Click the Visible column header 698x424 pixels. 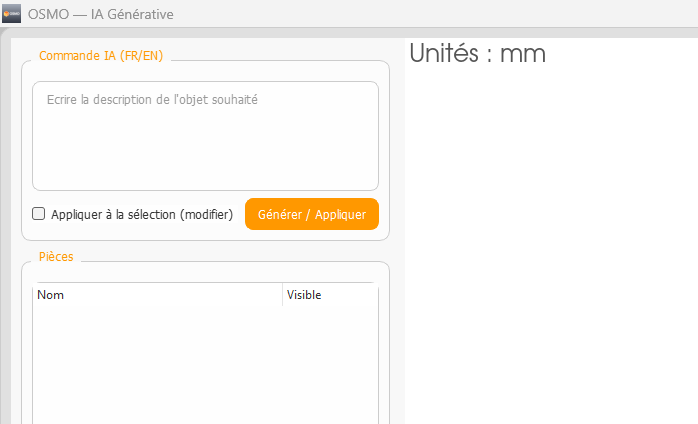[304, 295]
